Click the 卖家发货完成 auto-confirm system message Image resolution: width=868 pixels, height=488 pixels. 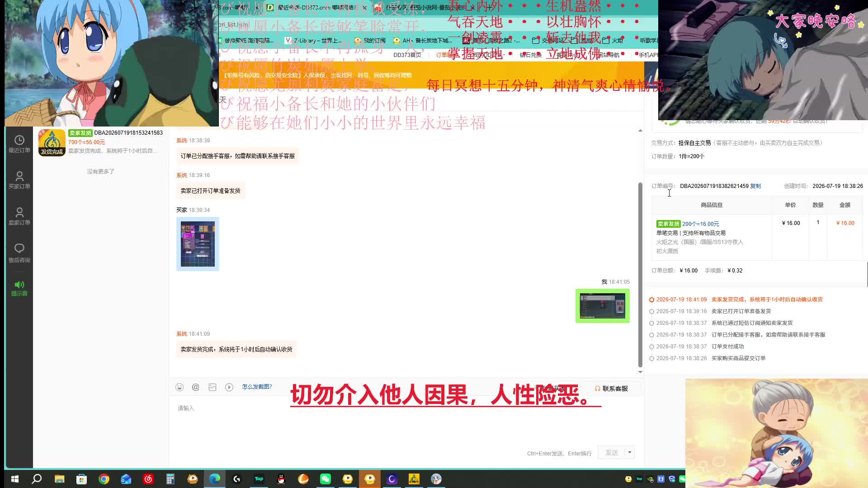pos(236,350)
